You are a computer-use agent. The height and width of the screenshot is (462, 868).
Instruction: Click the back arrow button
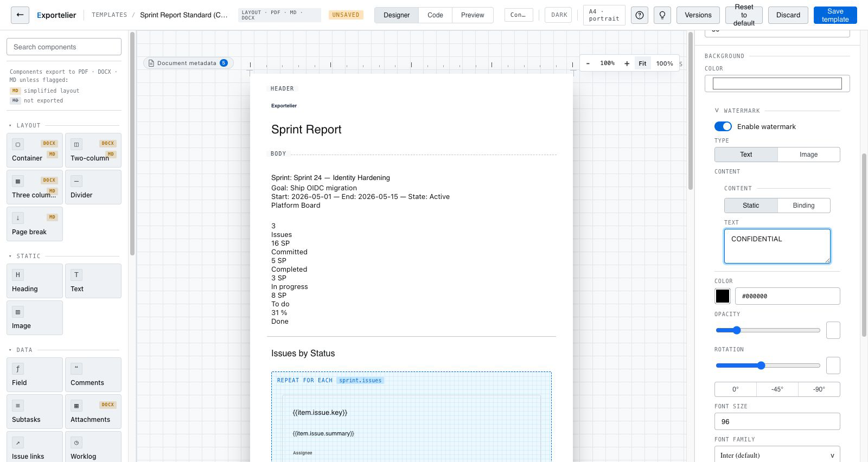point(20,15)
